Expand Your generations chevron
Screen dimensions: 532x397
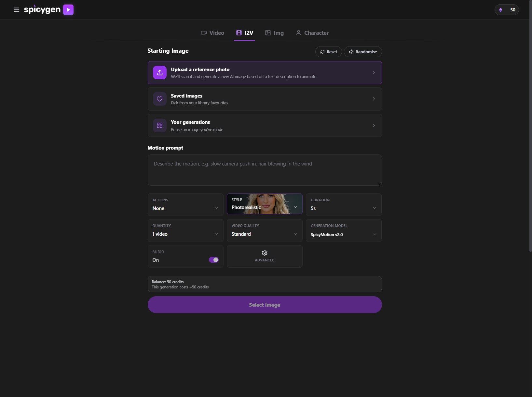coord(374,126)
